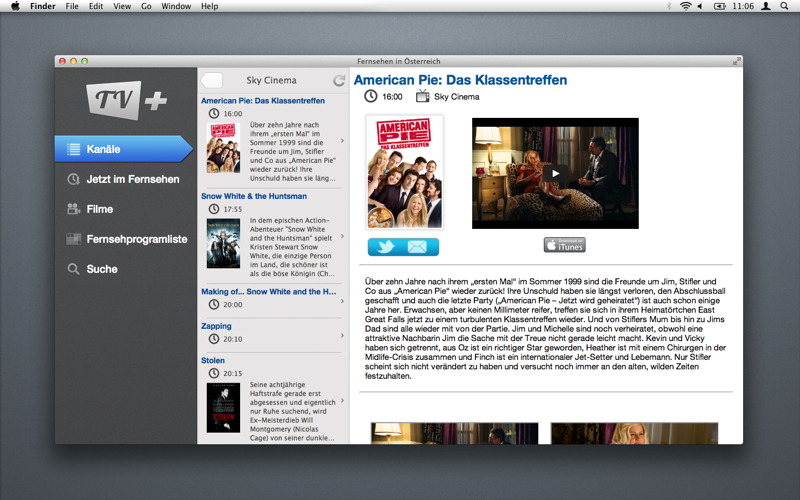The height and width of the screenshot is (500, 800).
Task: Click the TV set icon beside Sky Cinema
Action: (x=422, y=96)
